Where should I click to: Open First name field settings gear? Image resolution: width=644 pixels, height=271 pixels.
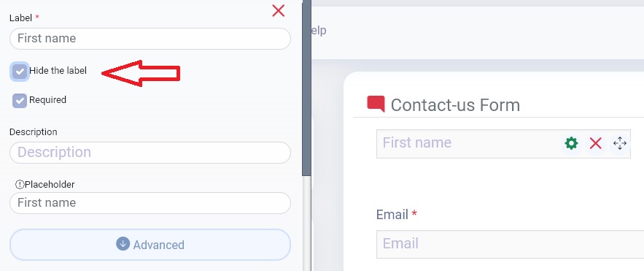coord(571,143)
